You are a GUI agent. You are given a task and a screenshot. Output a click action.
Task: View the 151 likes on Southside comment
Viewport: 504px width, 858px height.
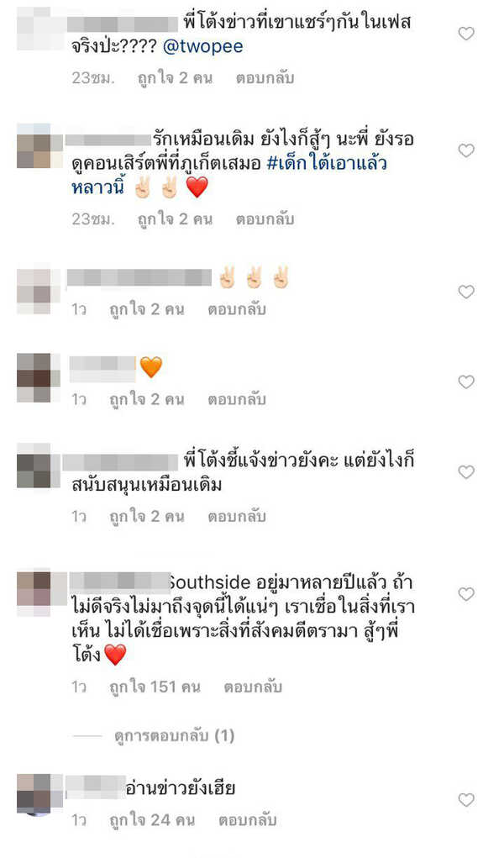point(155,687)
